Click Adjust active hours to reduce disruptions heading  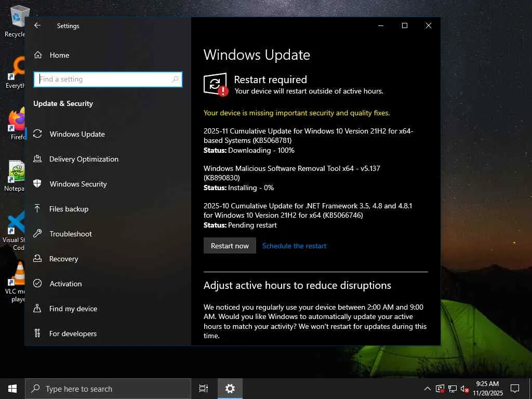click(297, 285)
